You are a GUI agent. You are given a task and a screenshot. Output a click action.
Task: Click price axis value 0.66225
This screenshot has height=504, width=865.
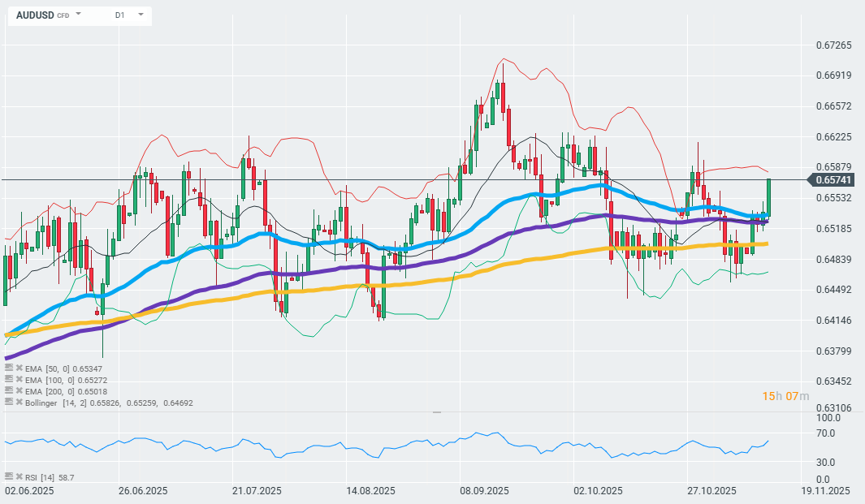833,136
